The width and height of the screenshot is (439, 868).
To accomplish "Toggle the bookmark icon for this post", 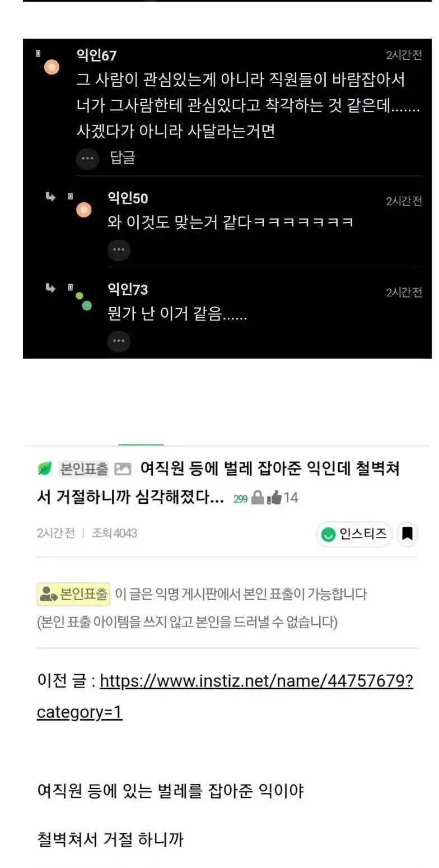I will click(408, 534).
